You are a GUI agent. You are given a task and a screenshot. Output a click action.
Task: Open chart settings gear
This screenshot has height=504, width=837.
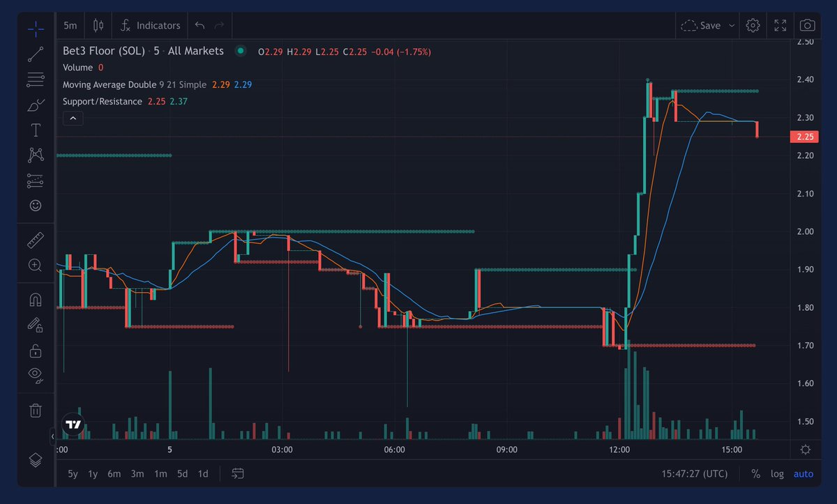click(x=753, y=25)
